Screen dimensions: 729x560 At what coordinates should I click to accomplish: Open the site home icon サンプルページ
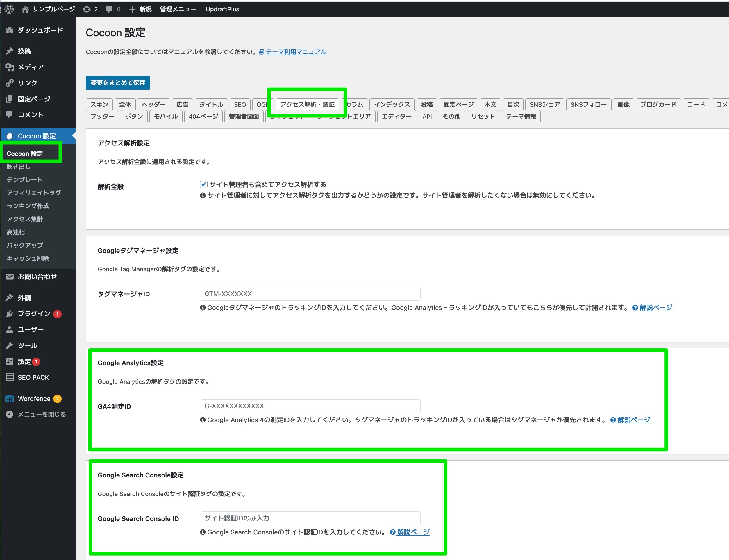pos(25,9)
